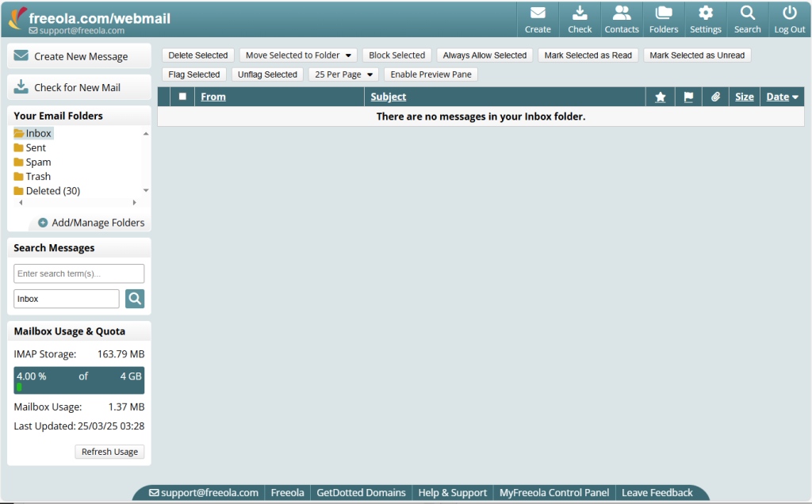Enable Preview Pane
This screenshot has height=504, width=812.
coord(430,74)
